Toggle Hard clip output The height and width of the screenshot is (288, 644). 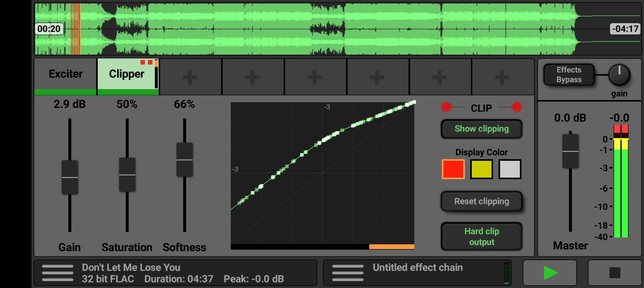(482, 236)
